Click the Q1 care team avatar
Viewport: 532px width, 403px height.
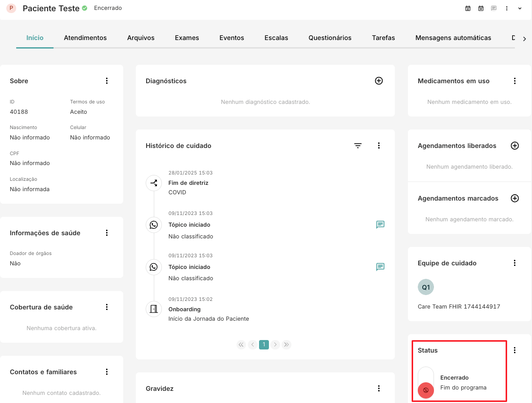tap(426, 287)
